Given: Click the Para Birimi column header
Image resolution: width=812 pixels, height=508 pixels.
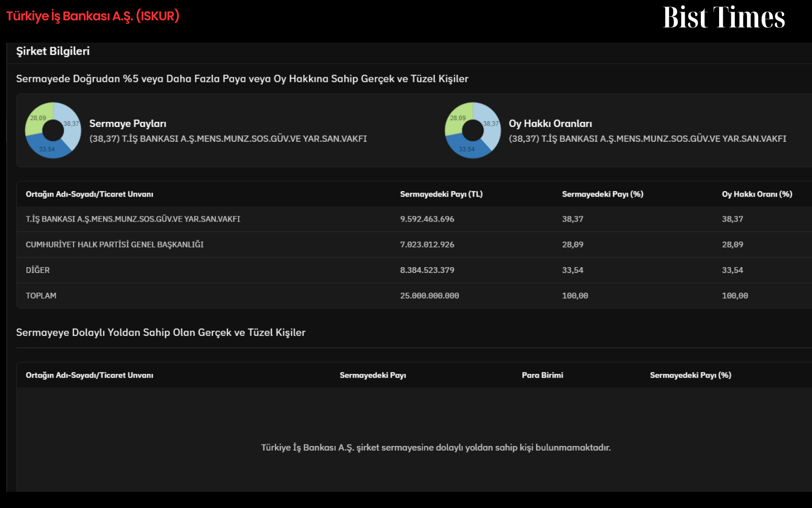Looking at the screenshot, I should pyautogui.click(x=543, y=375).
